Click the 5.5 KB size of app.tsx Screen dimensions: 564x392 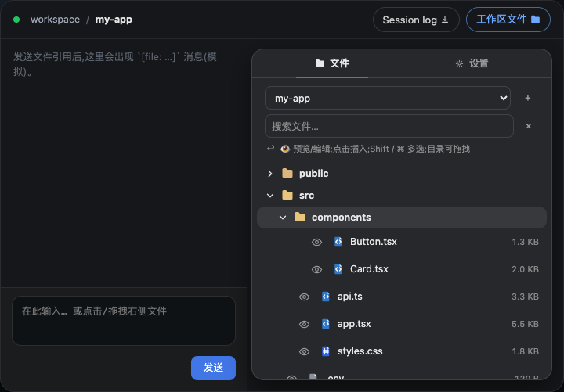pyautogui.click(x=525, y=324)
